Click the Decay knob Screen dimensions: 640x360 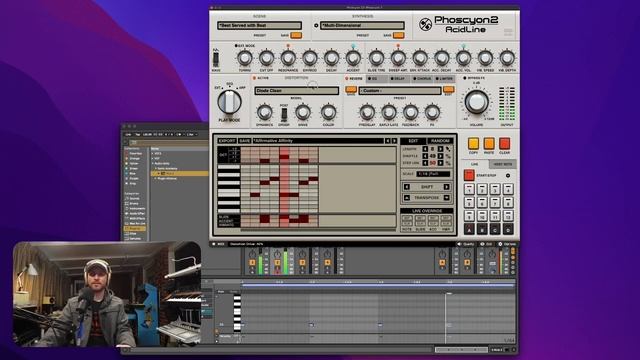pyautogui.click(x=331, y=58)
